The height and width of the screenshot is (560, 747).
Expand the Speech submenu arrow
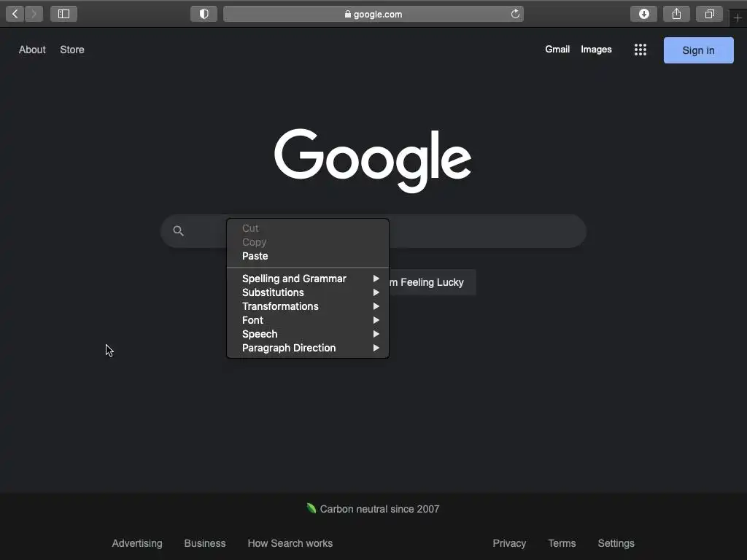(x=376, y=334)
